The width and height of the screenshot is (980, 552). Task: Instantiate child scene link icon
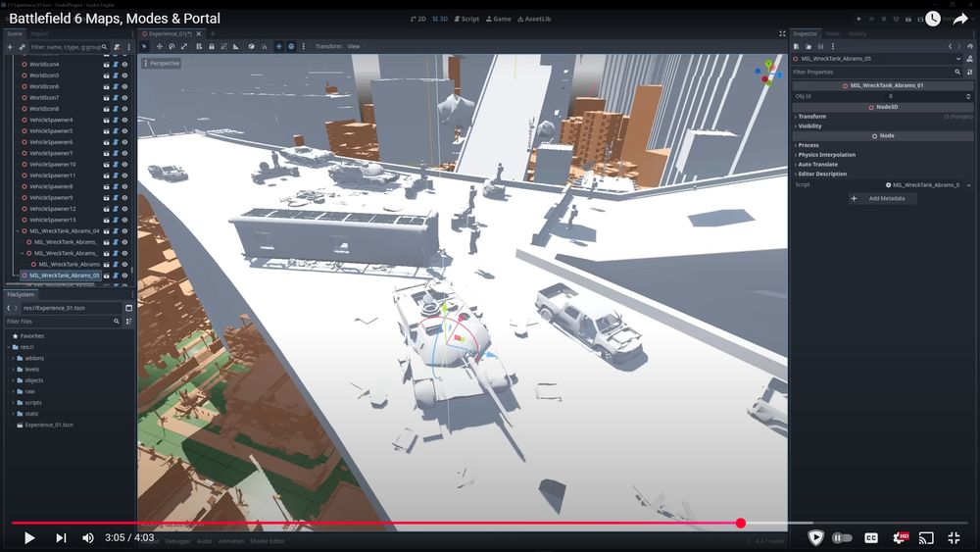pyautogui.click(x=22, y=47)
